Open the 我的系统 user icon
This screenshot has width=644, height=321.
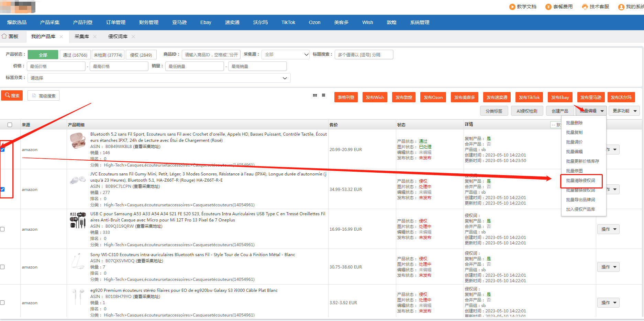[621, 7]
